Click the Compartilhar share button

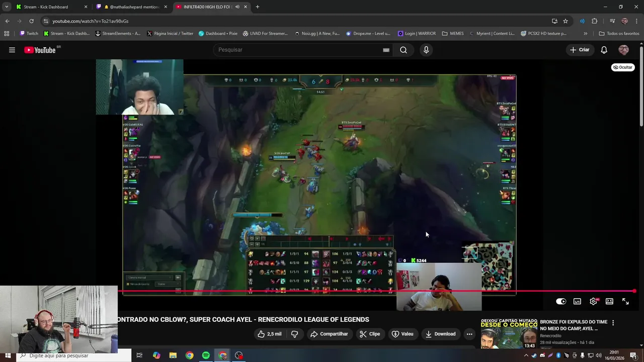point(329,334)
